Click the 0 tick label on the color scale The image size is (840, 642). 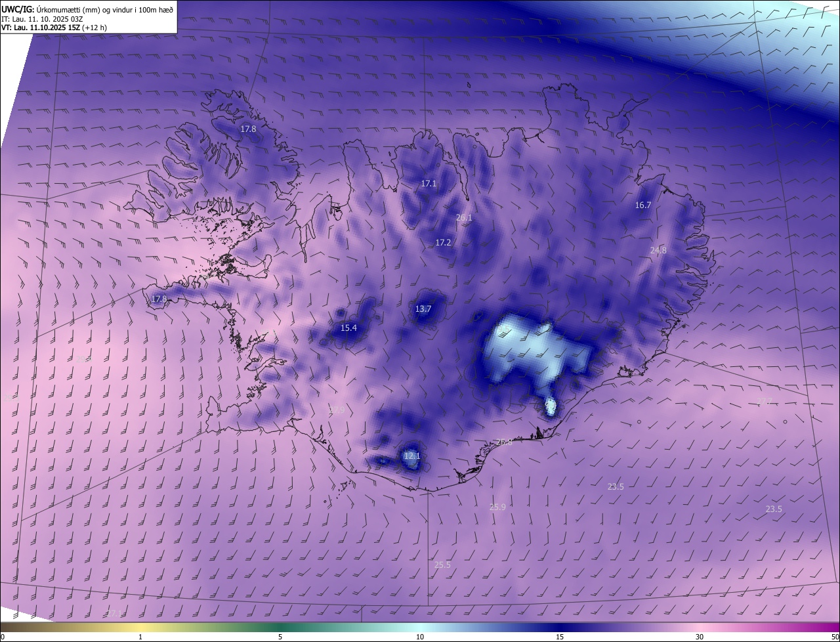(x=3, y=637)
